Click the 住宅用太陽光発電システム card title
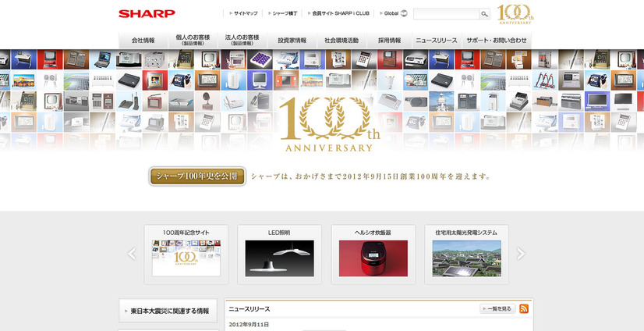Viewport: 644px width, 331px height. coord(466,233)
